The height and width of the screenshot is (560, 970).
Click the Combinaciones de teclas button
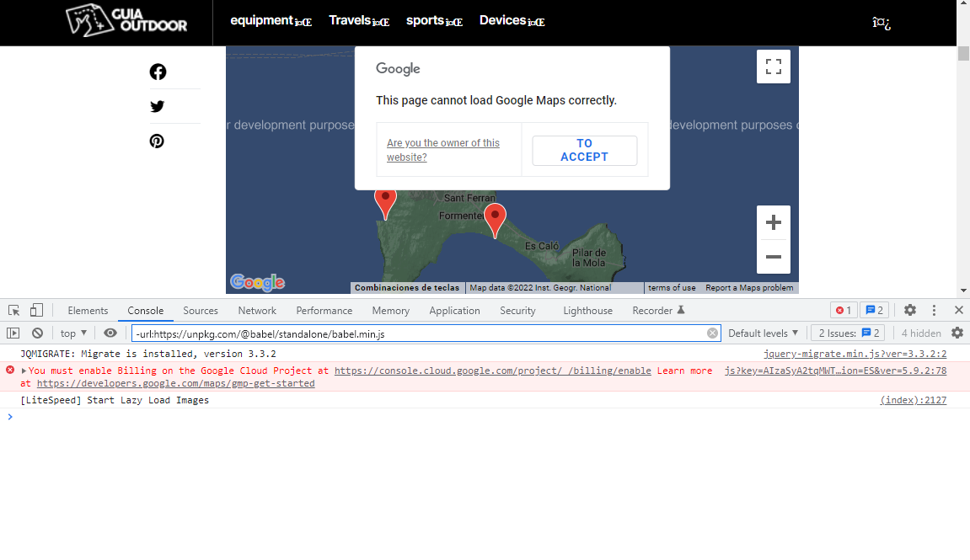click(407, 287)
